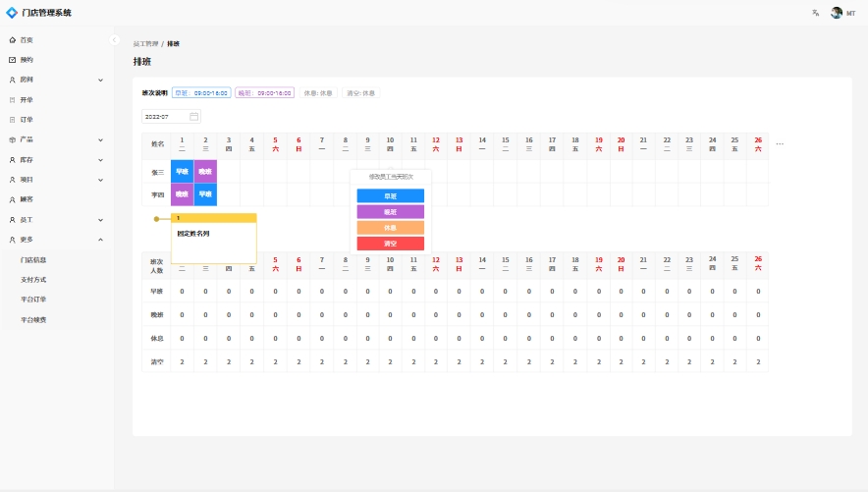Image resolution: width=868 pixels, height=492 pixels.
Task: Go to 支付方式 submenu item
Action: 33,280
